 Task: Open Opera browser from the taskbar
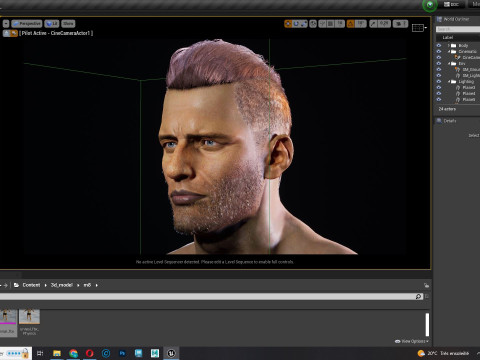[90, 353]
